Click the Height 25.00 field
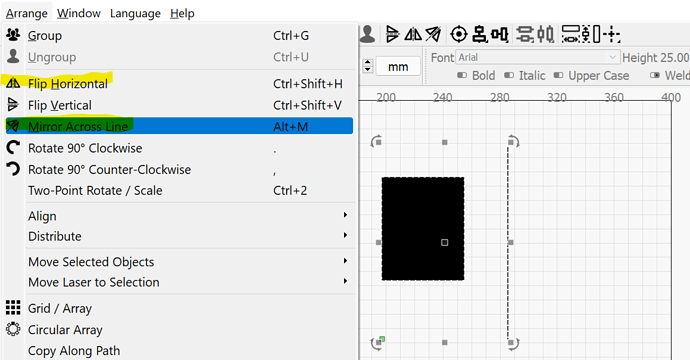Screen dimensions: 690x360 655,57
